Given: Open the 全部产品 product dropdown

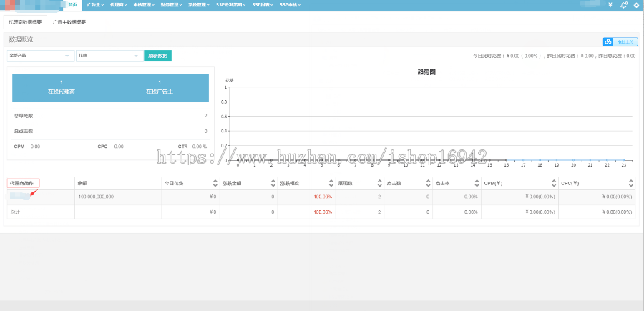Looking at the screenshot, I should [41, 56].
